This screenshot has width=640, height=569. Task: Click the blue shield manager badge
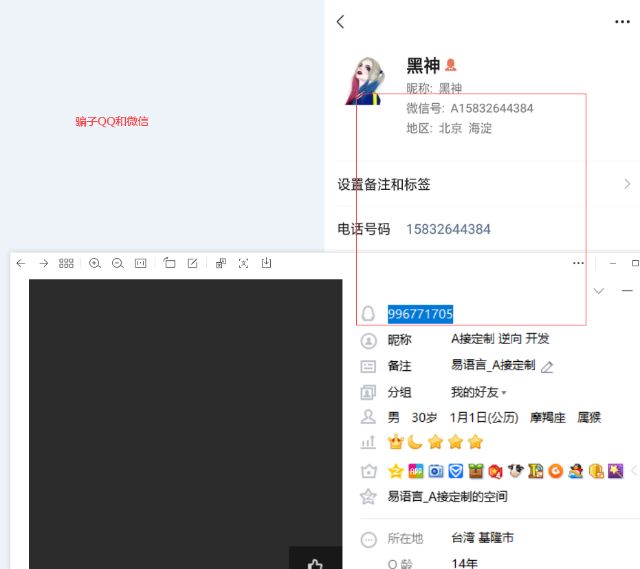(x=456, y=471)
